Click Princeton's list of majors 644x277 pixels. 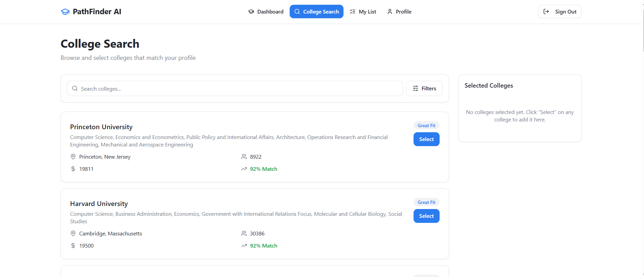point(229,141)
